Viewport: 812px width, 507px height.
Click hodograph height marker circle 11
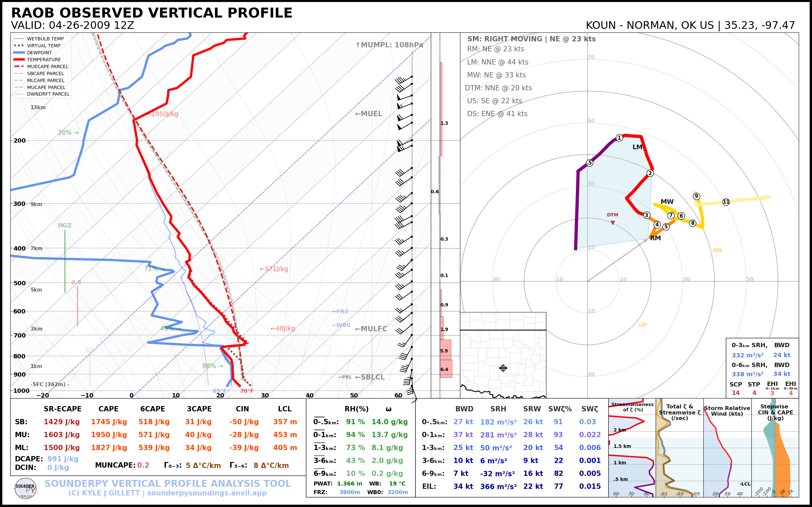point(726,202)
